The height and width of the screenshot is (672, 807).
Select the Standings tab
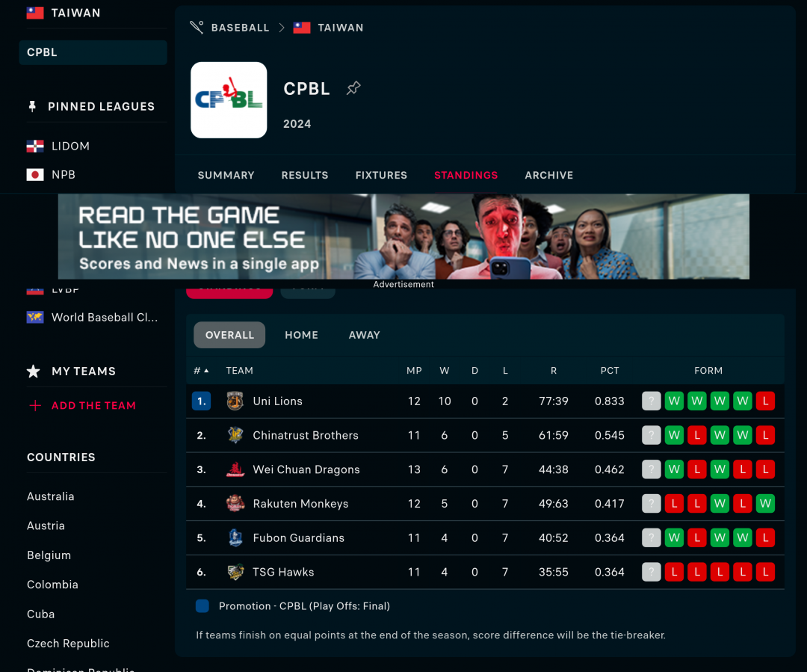(466, 175)
